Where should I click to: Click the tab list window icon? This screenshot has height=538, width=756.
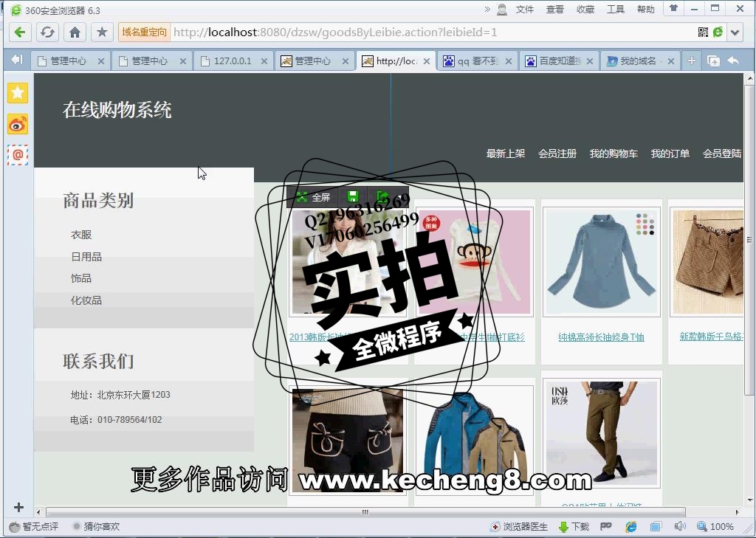pyautogui.click(x=713, y=61)
